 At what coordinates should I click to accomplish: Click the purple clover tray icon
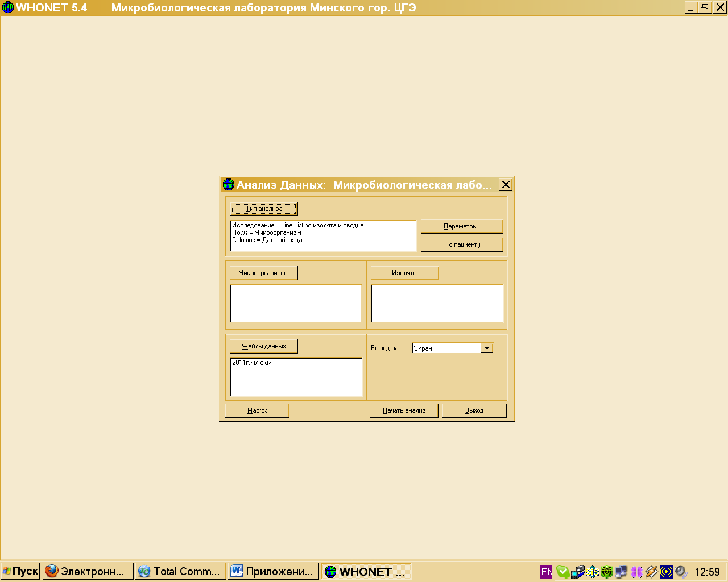(636, 572)
